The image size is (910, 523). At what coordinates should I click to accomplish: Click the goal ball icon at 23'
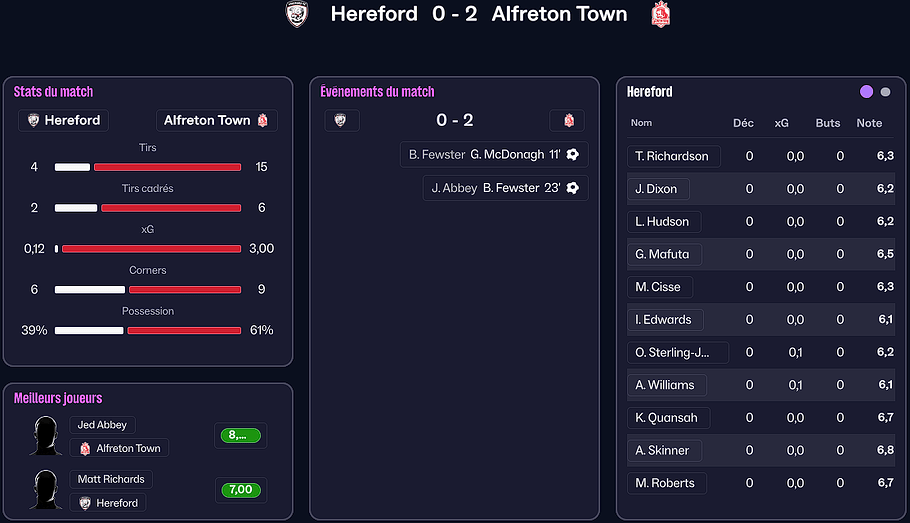(573, 188)
